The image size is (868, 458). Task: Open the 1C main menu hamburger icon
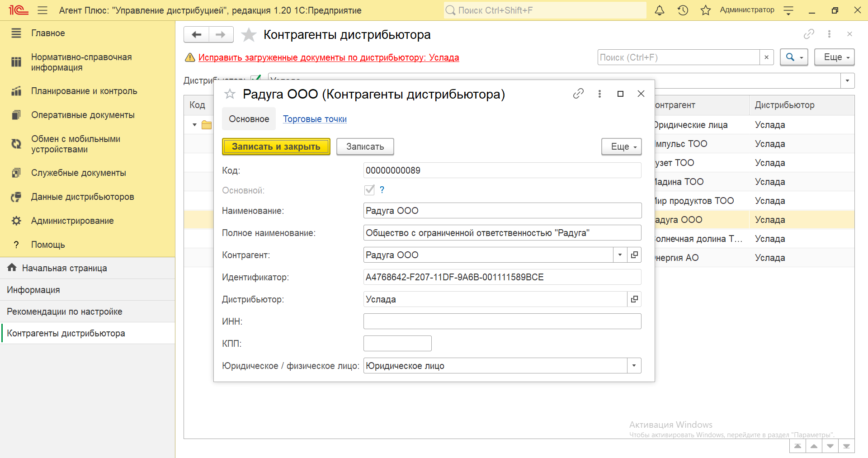42,10
